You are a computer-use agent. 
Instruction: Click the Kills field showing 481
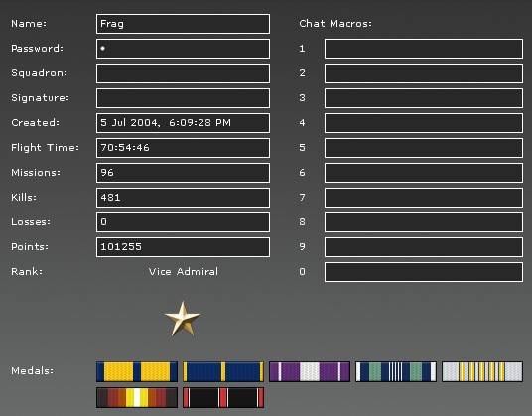point(184,198)
